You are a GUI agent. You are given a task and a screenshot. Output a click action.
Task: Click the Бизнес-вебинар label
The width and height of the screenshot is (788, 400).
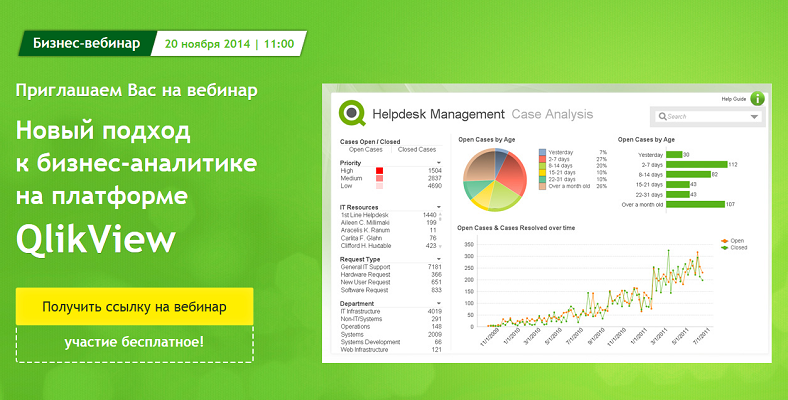tap(86, 43)
